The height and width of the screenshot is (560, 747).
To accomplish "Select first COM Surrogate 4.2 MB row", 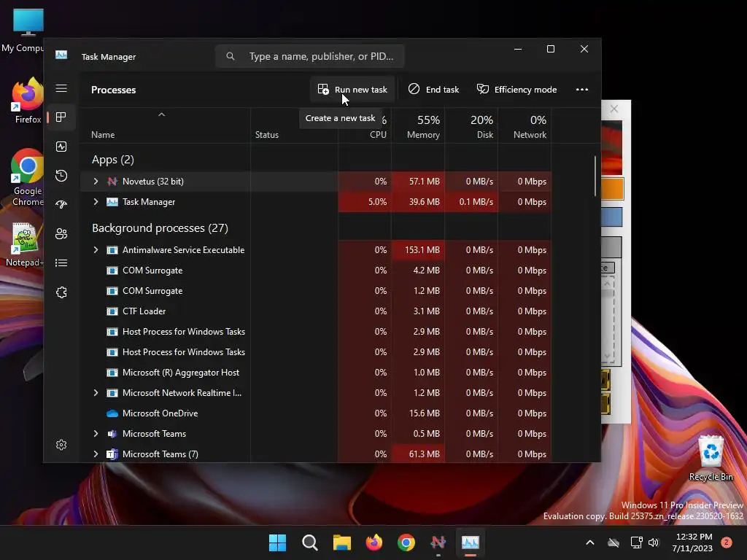I will (x=315, y=271).
